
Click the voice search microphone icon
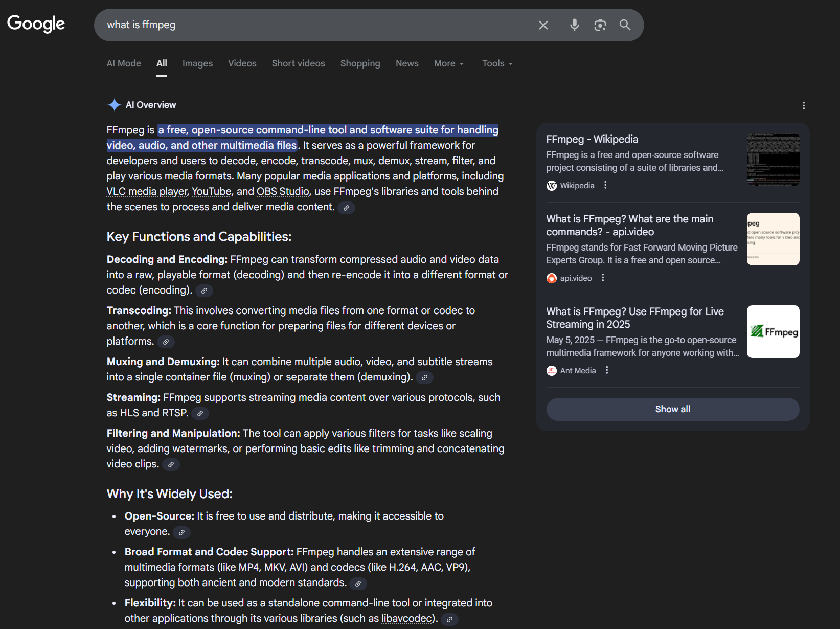575,25
